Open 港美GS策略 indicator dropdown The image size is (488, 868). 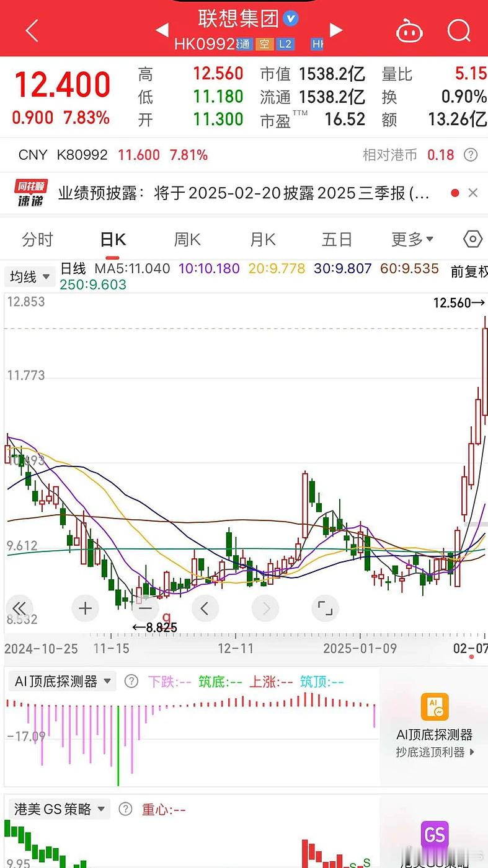60,809
